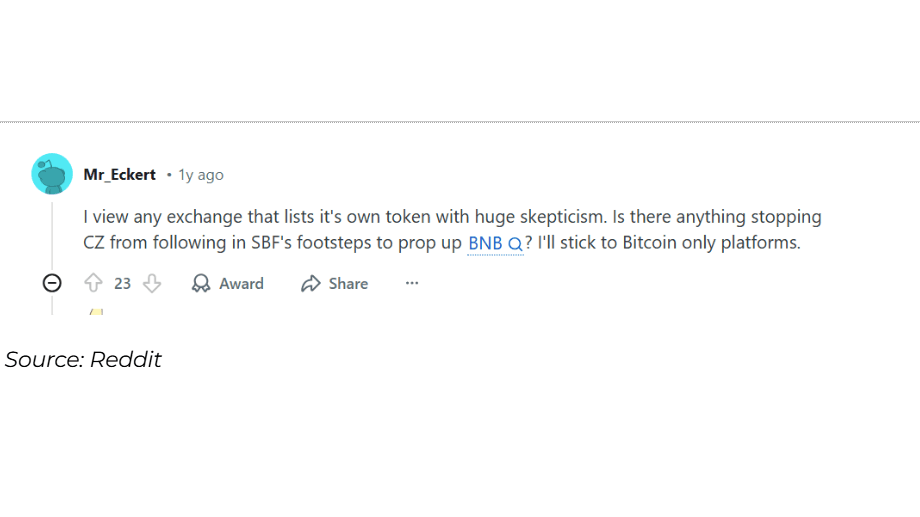Upvote the Mr_Eckert comment
The height and width of the screenshot is (517, 920).
tap(93, 284)
